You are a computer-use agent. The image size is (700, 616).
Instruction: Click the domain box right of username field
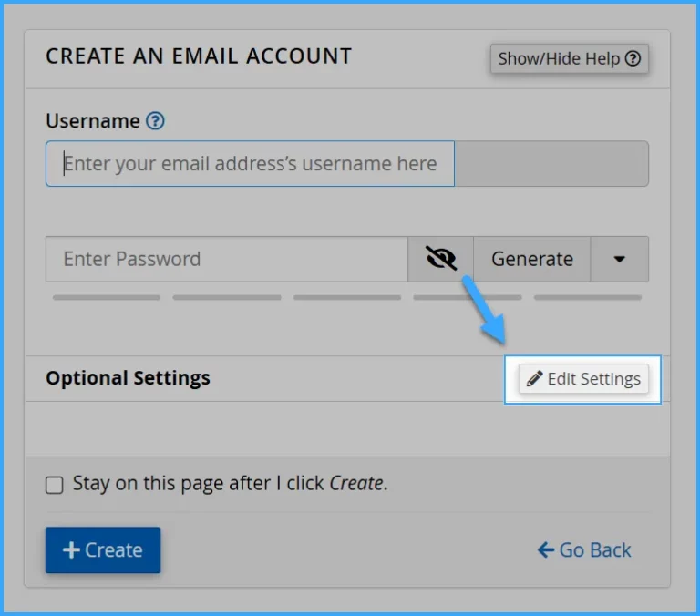point(551,164)
